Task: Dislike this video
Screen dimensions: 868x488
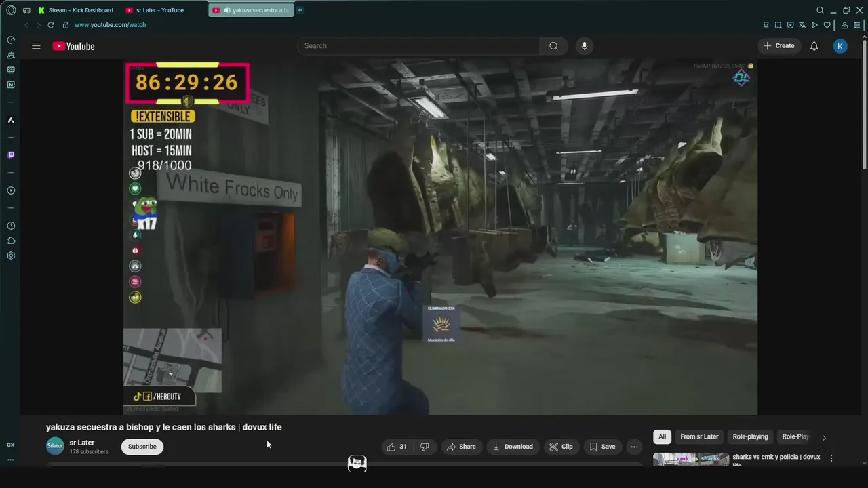Action: [425, 447]
